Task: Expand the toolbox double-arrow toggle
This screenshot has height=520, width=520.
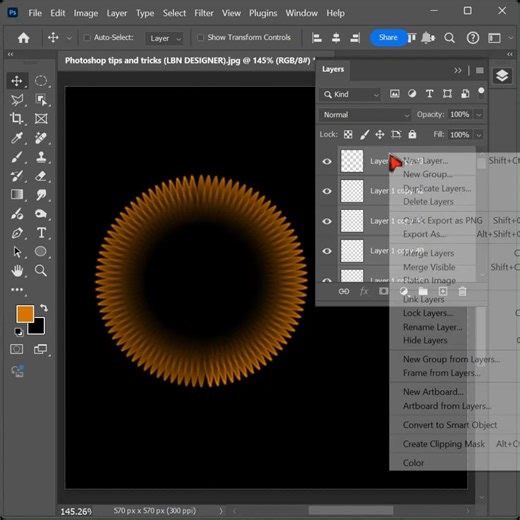Action: point(10,54)
